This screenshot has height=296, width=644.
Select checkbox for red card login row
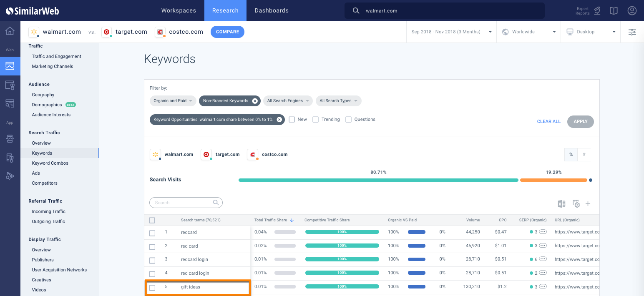click(x=152, y=274)
